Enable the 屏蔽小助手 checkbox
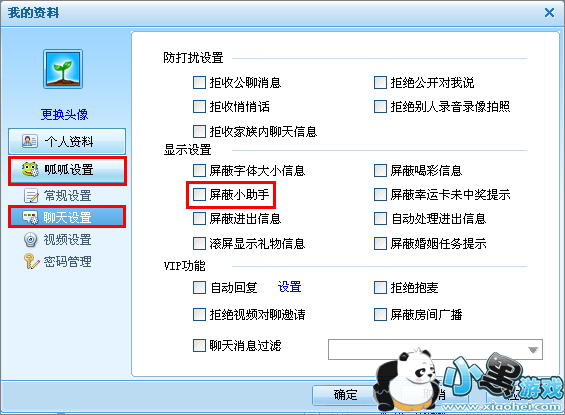Image resolution: width=565 pixels, height=415 pixels. 199,195
